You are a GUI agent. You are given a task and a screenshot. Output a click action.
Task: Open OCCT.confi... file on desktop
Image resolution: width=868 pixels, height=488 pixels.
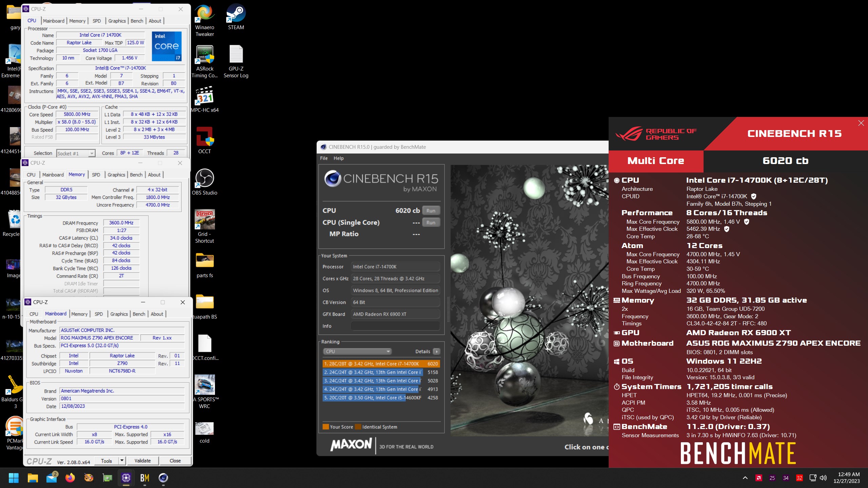[204, 348]
